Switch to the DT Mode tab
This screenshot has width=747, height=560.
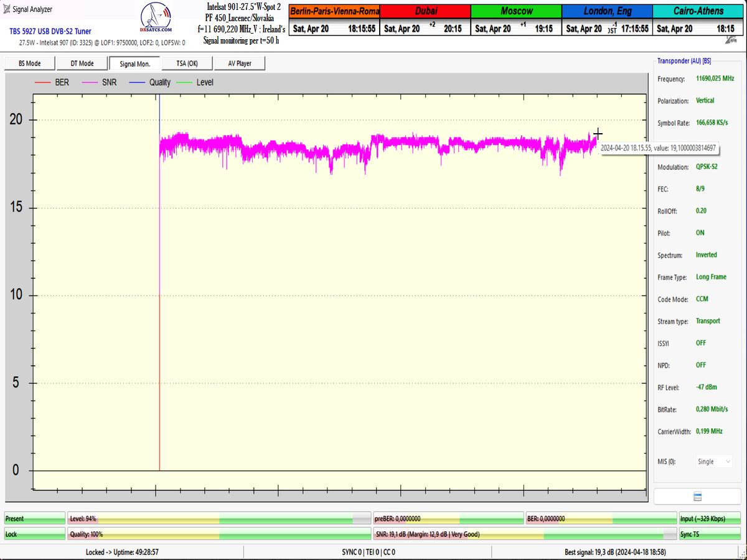82,63
